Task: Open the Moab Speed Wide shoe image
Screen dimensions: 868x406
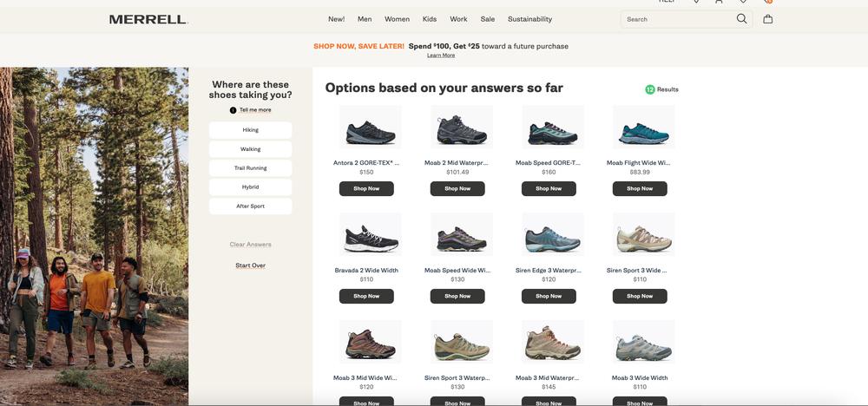Action: pos(462,234)
